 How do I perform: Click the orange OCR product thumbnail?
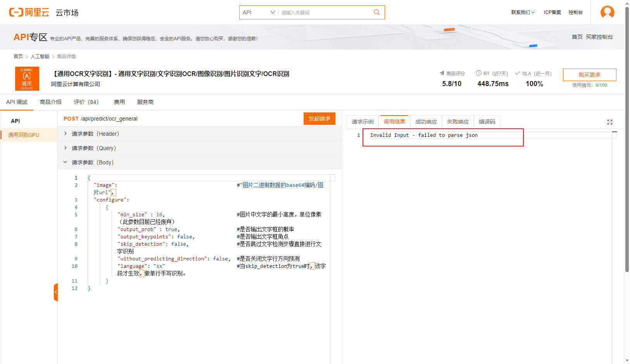[27, 79]
